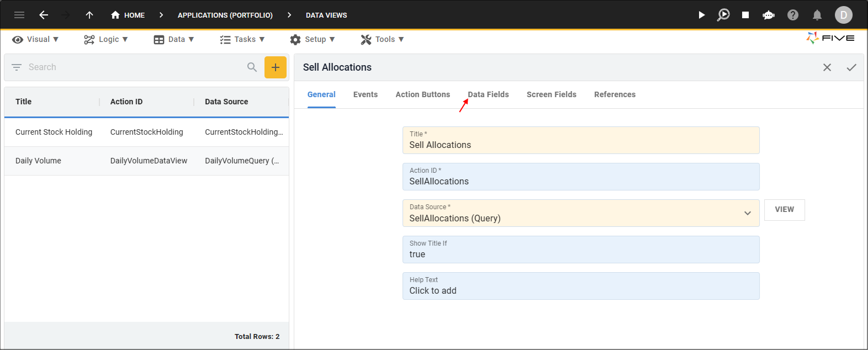Select the Daily Volume row

[x=146, y=161]
